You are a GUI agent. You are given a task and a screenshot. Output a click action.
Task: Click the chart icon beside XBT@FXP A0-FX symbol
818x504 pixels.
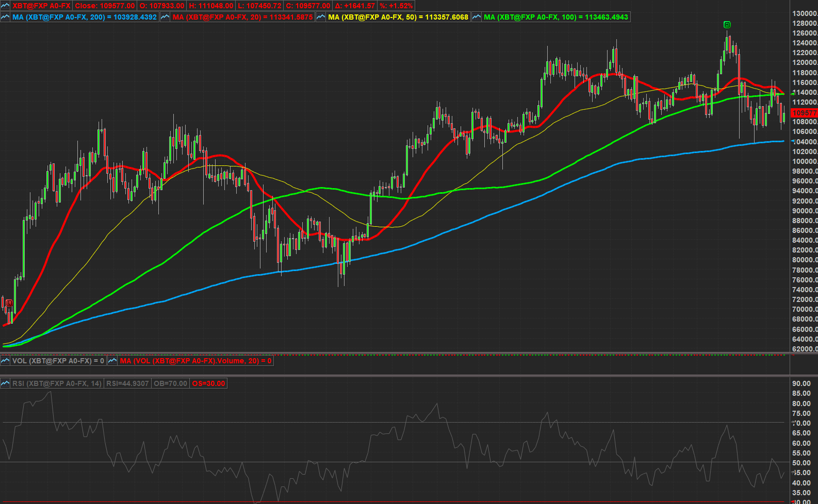[5, 6]
